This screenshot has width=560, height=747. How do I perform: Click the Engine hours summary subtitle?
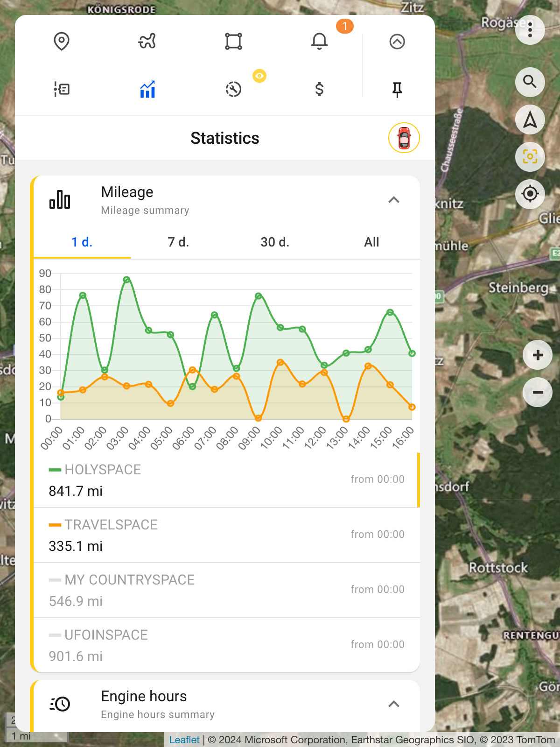[x=158, y=715]
